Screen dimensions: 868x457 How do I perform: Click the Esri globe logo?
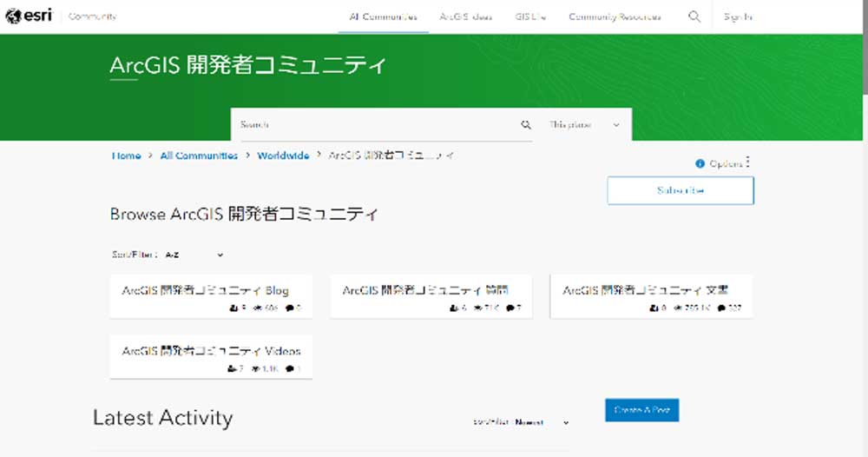pyautogui.click(x=12, y=17)
